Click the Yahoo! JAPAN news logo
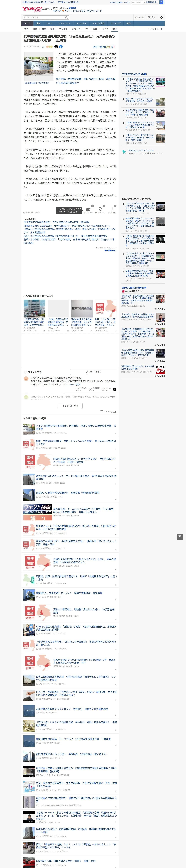The image size is (186, 868). tap(37, 9)
